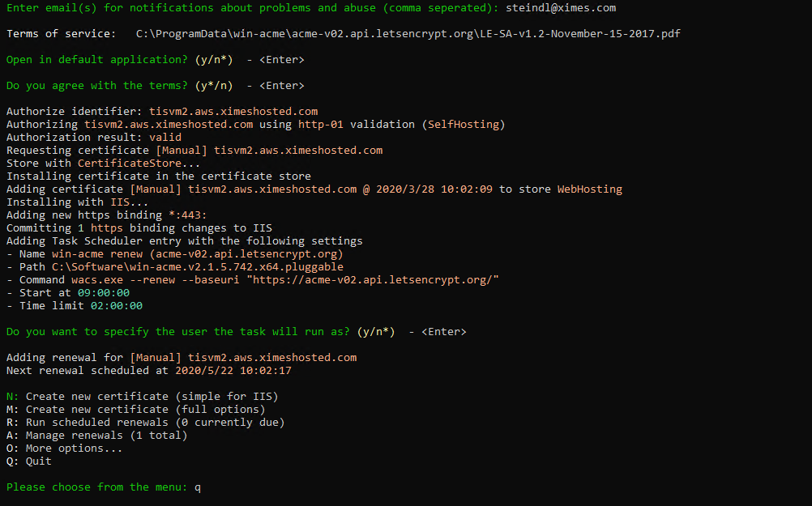Click the start time '09:00:00'
The image size is (812, 506).
coord(104,292)
